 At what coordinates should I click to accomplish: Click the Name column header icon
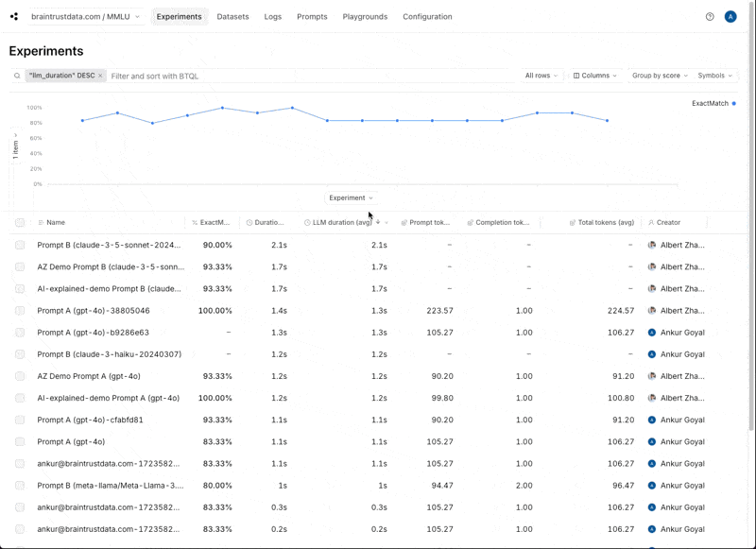(x=41, y=223)
